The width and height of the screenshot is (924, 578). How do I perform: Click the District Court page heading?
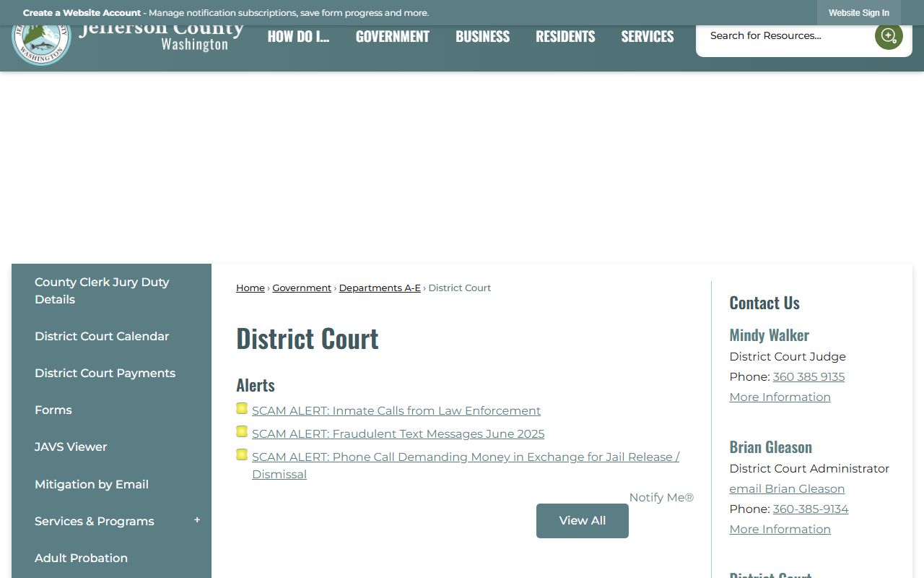[308, 338]
